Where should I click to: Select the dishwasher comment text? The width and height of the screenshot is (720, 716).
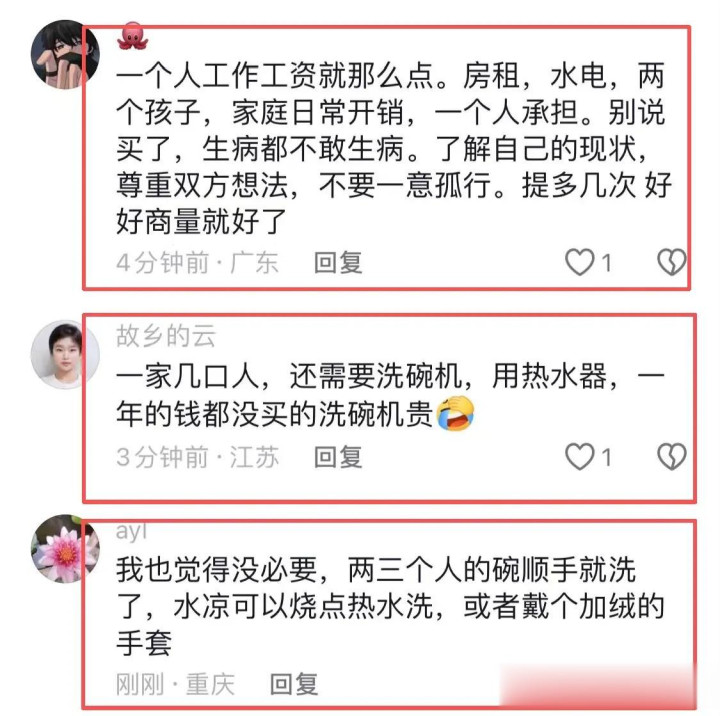click(390, 395)
